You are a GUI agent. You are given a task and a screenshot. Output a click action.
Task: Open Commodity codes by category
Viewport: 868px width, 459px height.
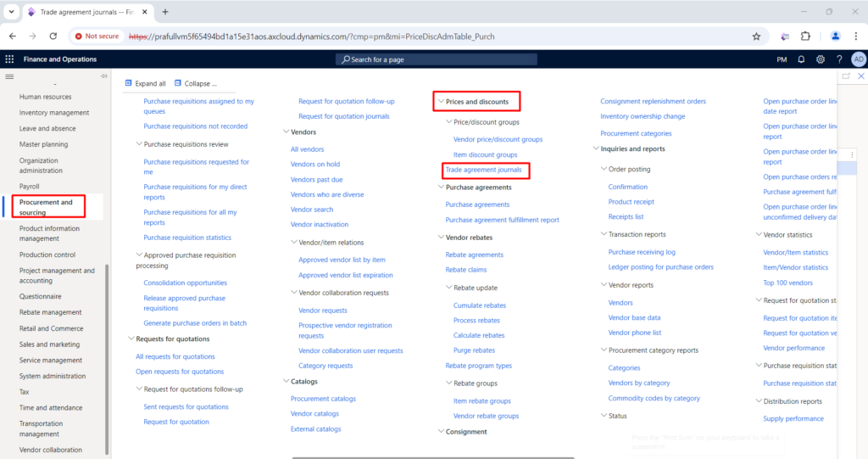[x=654, y=398]
